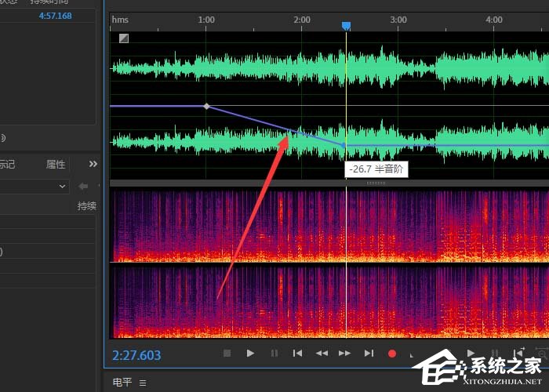Open the 标记 tab
Image resolution: width=549 pixels, height=392 pixels.
[x=7, y=164]
